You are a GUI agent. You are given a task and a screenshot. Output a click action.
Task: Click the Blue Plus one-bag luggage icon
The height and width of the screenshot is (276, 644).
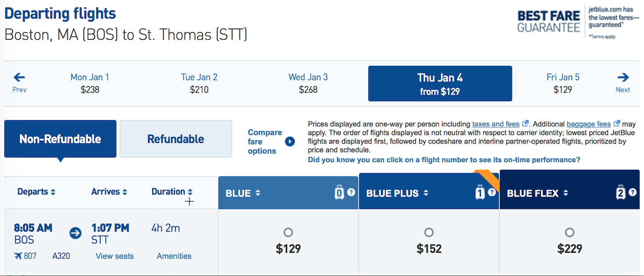(x=480, y=193)
